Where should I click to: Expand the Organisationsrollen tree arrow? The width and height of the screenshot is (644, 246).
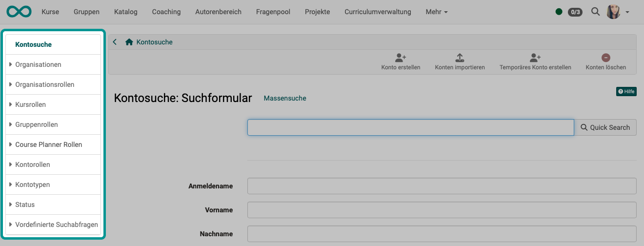coord(10,84)
